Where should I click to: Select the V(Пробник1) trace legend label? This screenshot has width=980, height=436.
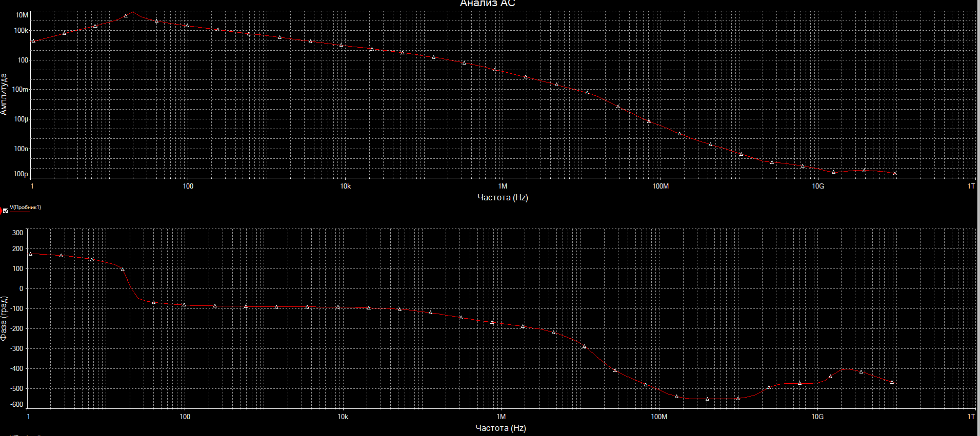tap(25, 207)
